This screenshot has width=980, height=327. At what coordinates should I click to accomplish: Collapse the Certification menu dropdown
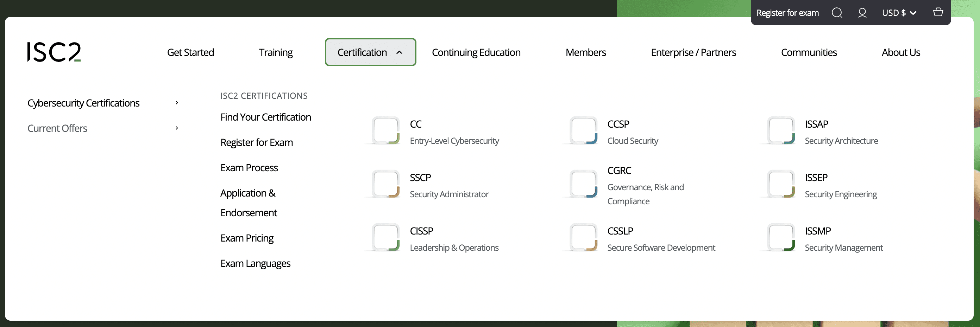click(370, 52)
